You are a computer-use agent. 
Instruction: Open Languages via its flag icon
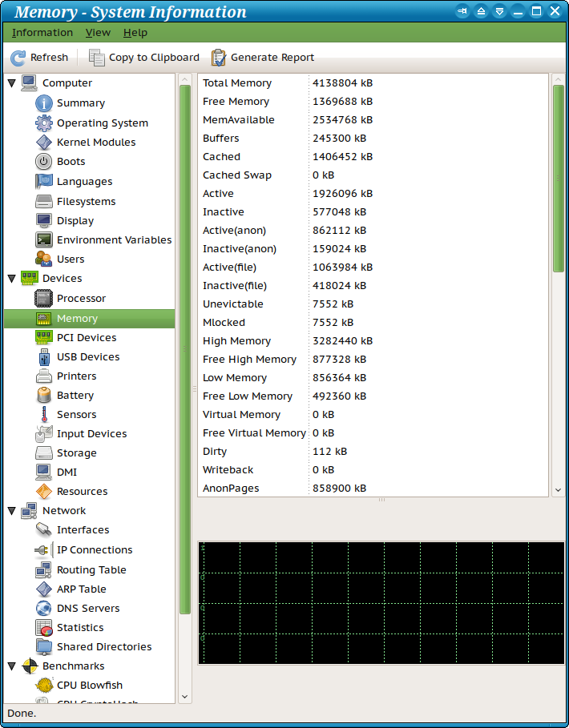(x=43, y=181)
